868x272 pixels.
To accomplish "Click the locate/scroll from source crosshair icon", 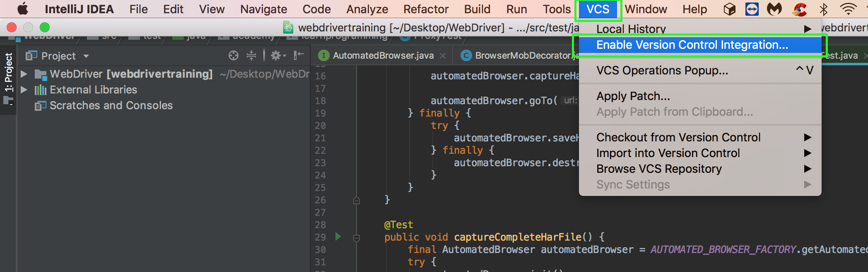I will click(234, 55).
